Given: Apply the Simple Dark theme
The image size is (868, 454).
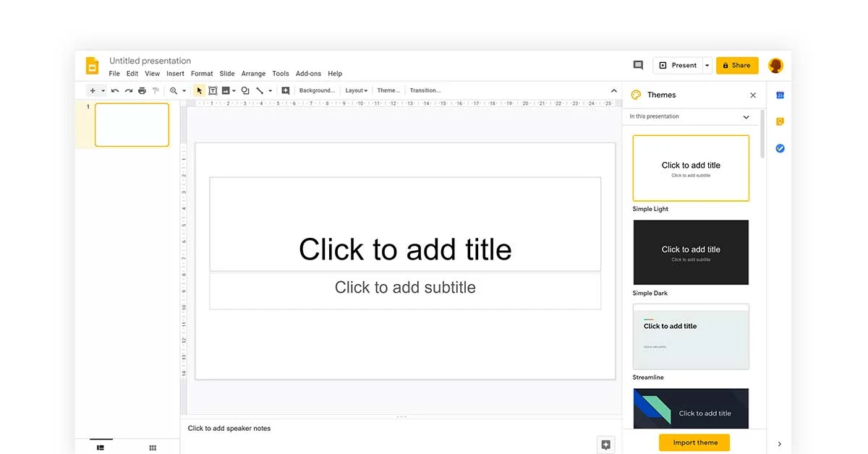Looking at the screenshot, I should [x=690, y=252].
